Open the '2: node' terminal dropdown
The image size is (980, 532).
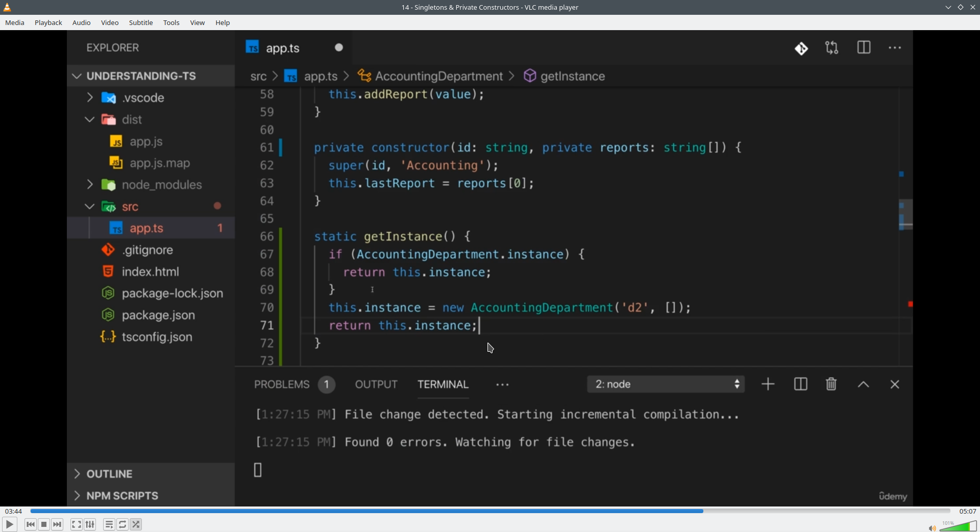[x=666, y=384]
